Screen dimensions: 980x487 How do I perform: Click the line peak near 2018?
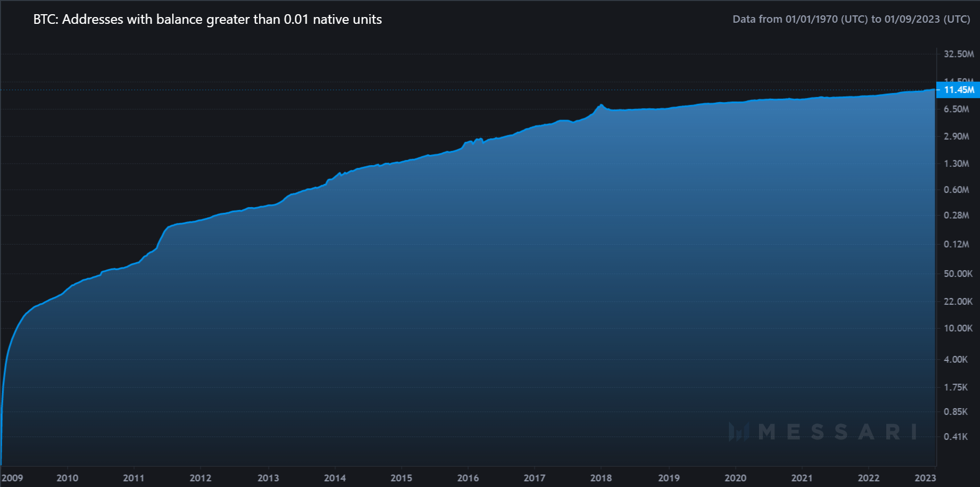(x=600, y=105)
